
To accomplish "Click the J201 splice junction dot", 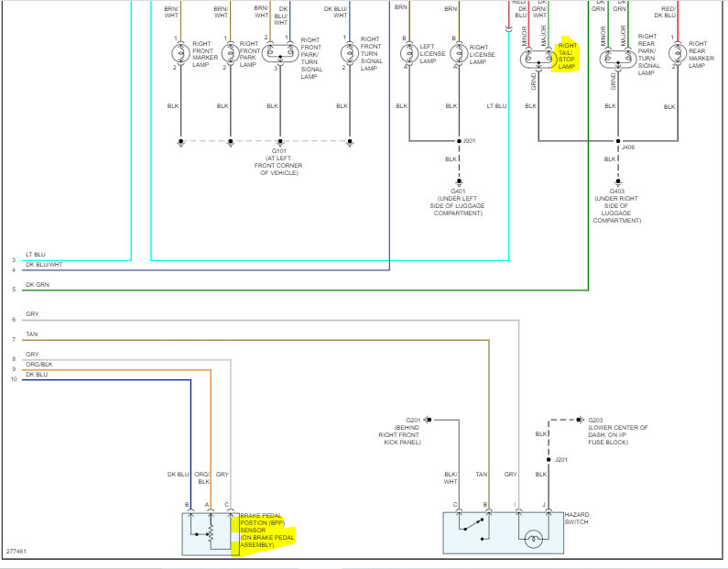I will [x=549, y=459].
